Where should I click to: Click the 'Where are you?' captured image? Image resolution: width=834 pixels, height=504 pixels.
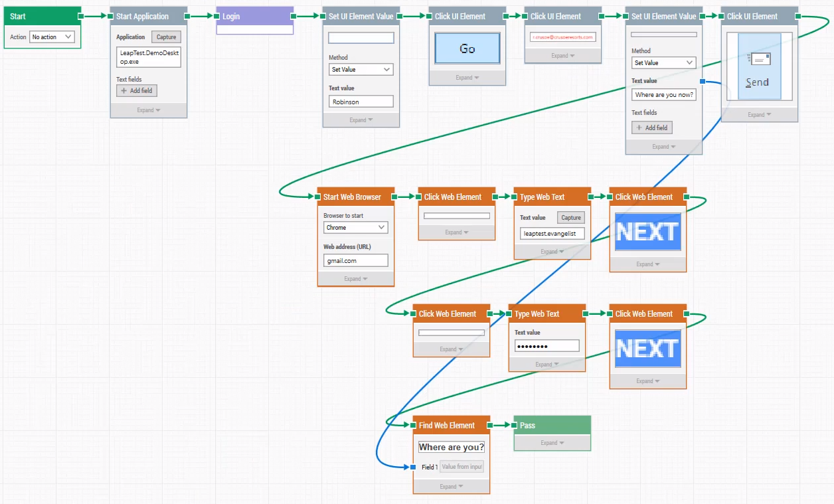click(452, 448)
